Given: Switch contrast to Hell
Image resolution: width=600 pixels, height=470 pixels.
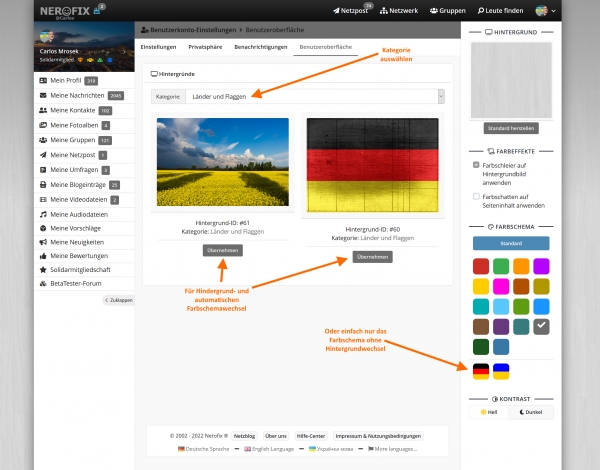Looking at the screenshot, I should (x=489, y=412).
